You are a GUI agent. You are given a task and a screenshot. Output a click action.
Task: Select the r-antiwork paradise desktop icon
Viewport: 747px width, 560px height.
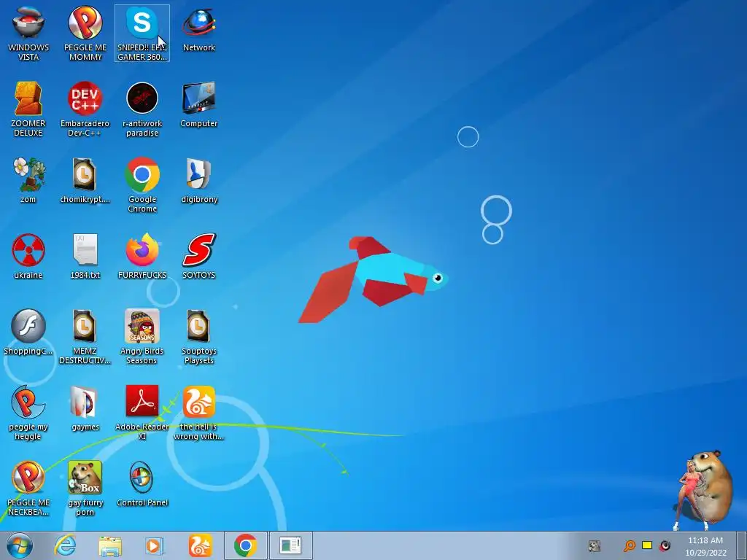pyautogui.click(x=142, y=109)
